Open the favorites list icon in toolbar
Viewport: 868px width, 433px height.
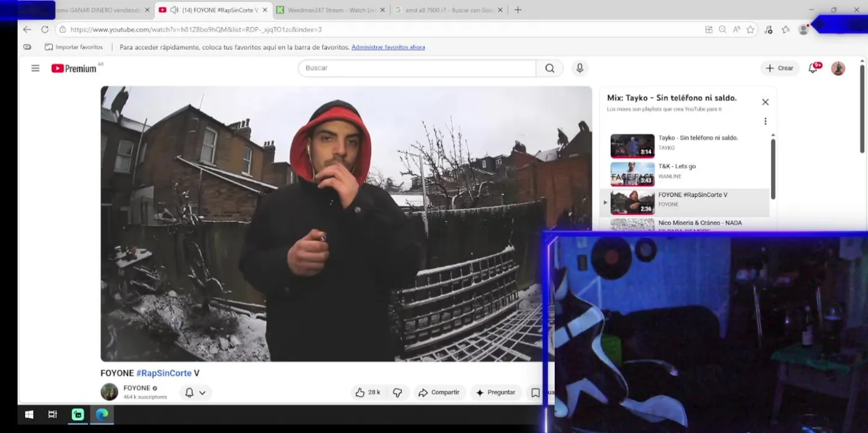pyautogui.click(x=786, y=29)
